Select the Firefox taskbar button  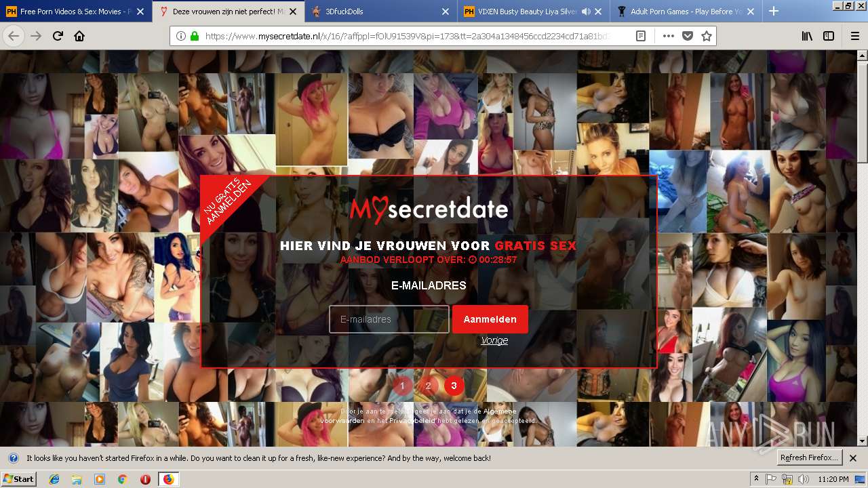pos(168,479)
